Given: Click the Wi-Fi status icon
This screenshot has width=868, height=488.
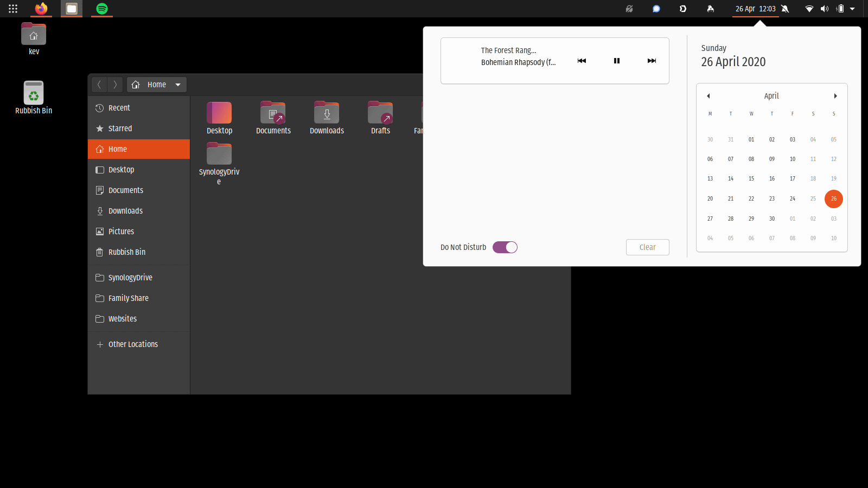Looking at the screenshot, I should click(x=809, y=9).
